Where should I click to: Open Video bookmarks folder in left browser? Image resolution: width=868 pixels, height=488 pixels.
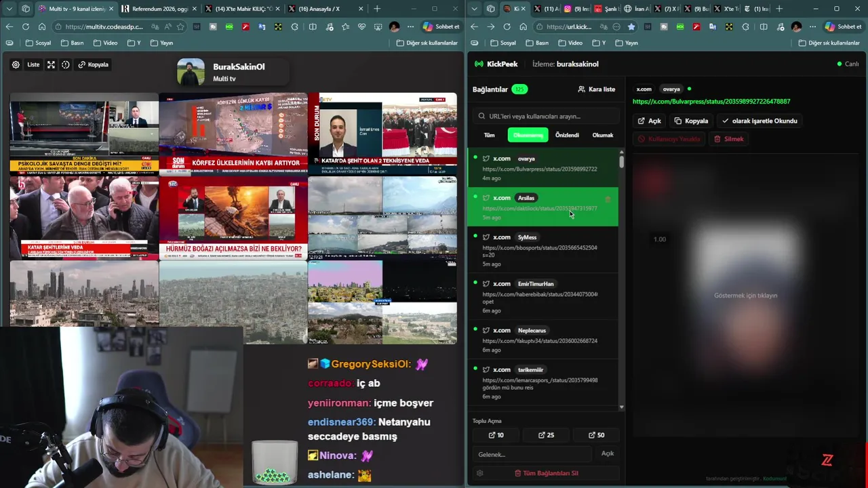pyautogui.click(x=105, y=43)
